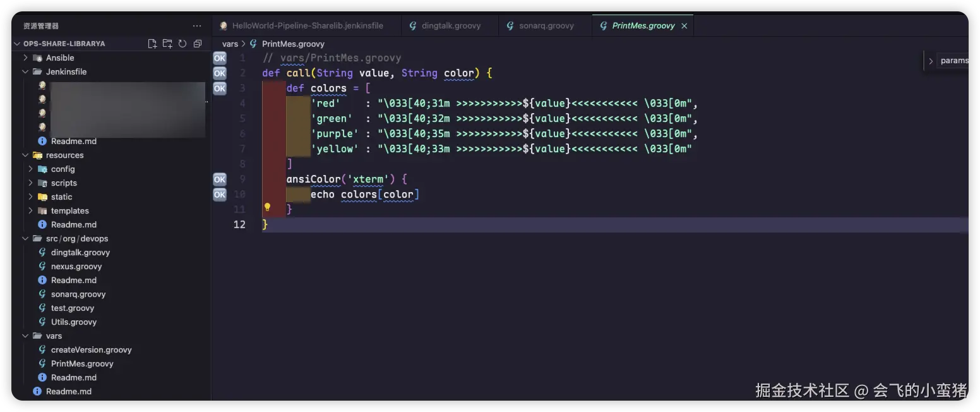Open sonarq.groovy from the explorer tree
The width and height of the screenshot is (980, 412).
(78, 294)
